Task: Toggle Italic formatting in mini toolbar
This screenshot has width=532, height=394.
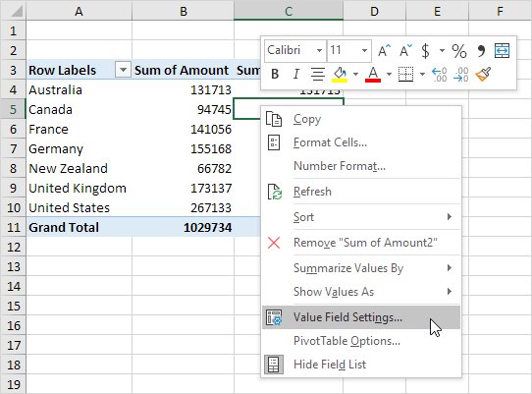Action: [x=296, y=74]
